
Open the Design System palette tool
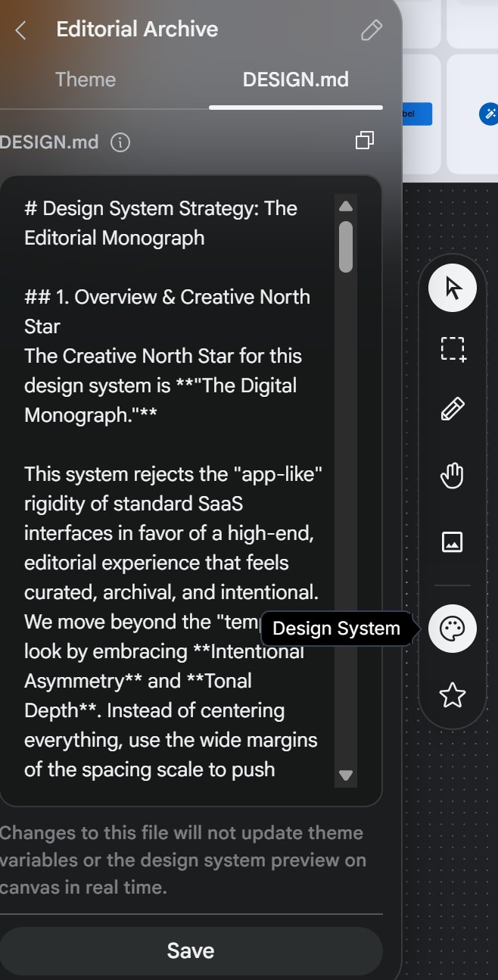pyautogui.click(x=453, y=629)
